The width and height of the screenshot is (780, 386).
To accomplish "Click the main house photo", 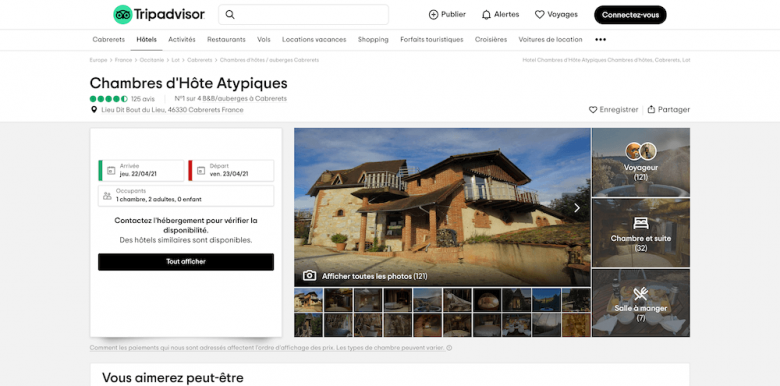I will point(442,207).
